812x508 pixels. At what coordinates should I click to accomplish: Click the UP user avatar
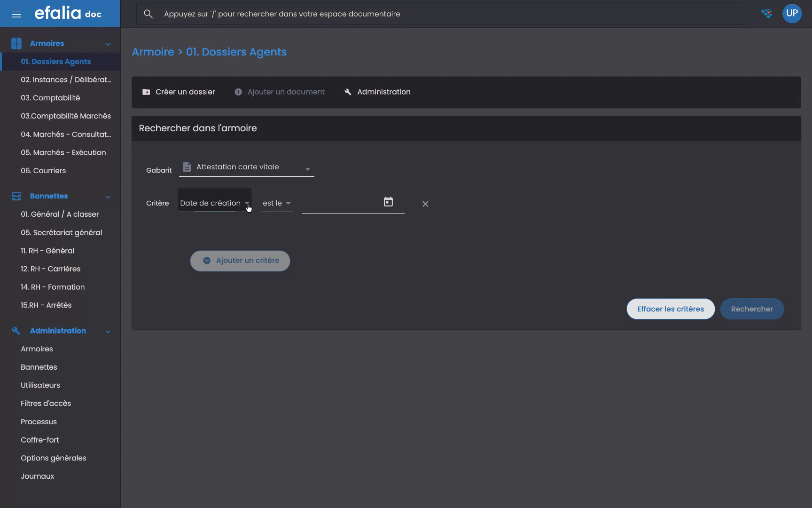point(792,13)
